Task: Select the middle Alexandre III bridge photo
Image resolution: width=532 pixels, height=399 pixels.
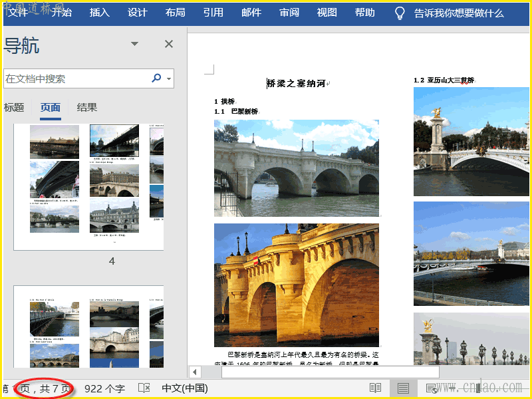Action: click(471, 253)
